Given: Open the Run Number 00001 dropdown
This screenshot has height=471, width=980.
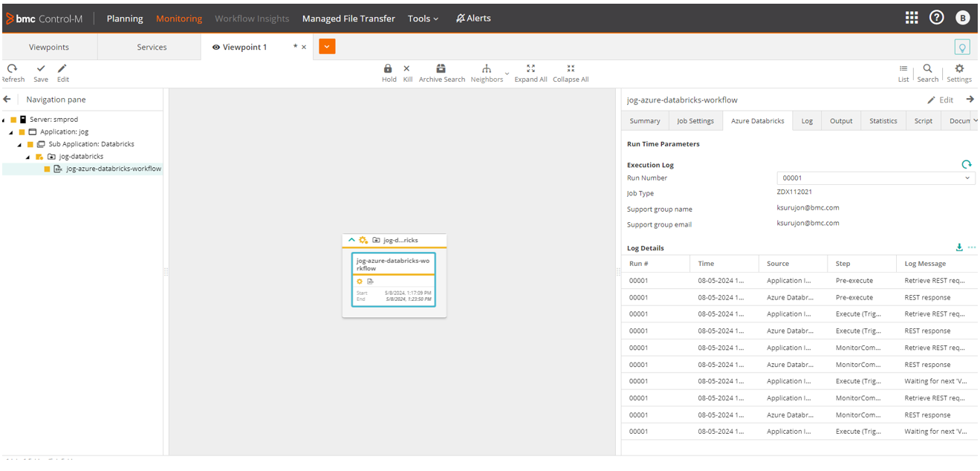Looking at the screenshot, I should tap(876, 178).
